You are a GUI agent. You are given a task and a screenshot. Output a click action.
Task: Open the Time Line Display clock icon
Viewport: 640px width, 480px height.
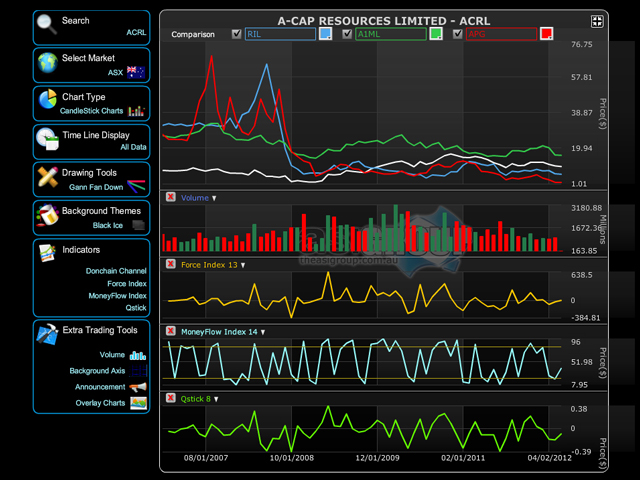47,139
